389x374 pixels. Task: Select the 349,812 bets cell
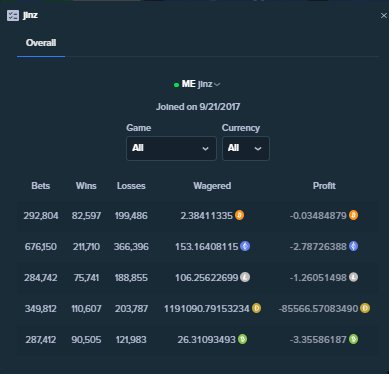click(x=41, y=309)
